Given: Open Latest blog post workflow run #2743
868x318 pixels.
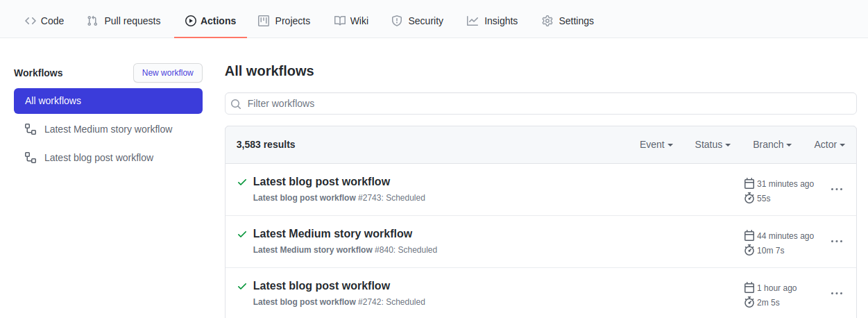Looking at the screenshot, I should coord(321,182).
